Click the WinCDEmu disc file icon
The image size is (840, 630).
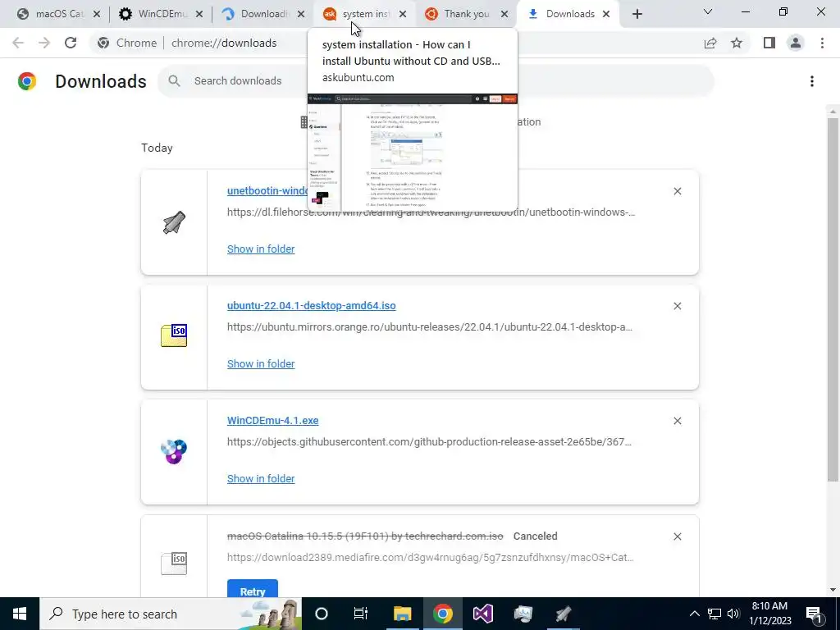[x=174, y=452]
